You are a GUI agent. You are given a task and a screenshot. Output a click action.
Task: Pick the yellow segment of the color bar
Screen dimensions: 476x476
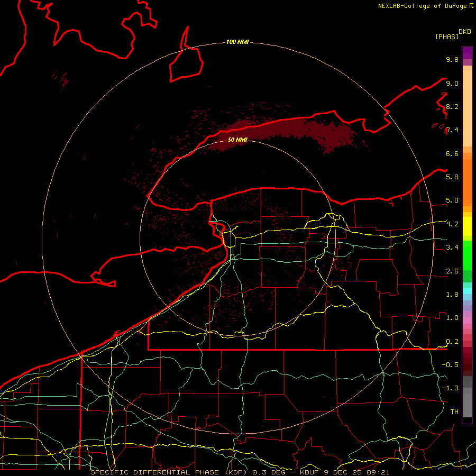click(467, 226)
